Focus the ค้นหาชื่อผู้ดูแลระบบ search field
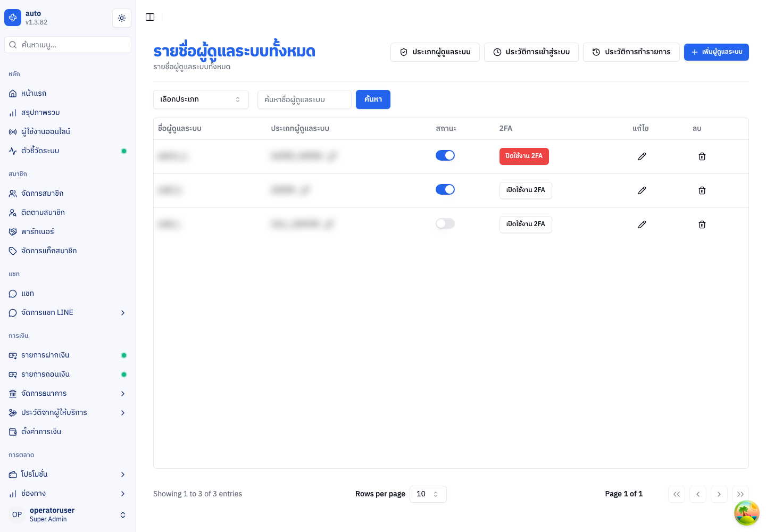 pos(304,99)
